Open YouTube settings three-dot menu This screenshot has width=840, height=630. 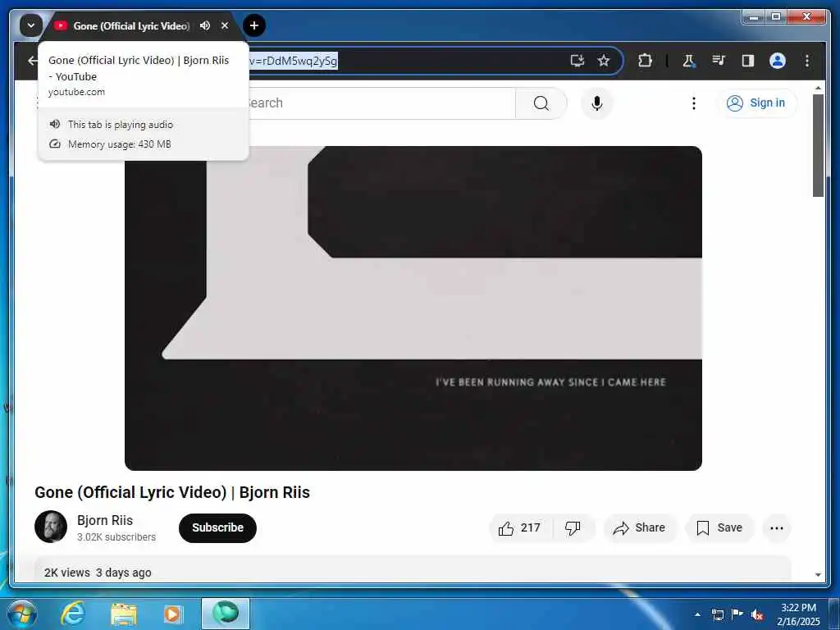694,103
